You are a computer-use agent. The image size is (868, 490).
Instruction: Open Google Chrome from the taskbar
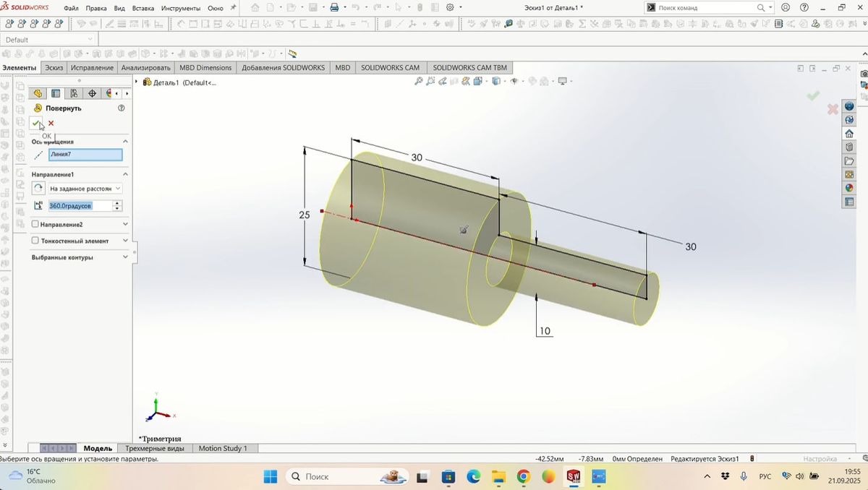pyautogui.click(x=524, y=476)
